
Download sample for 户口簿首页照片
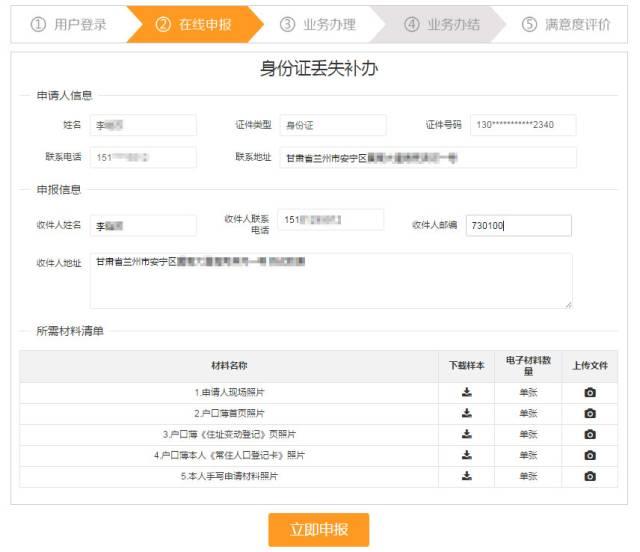(x=466, y=413)
